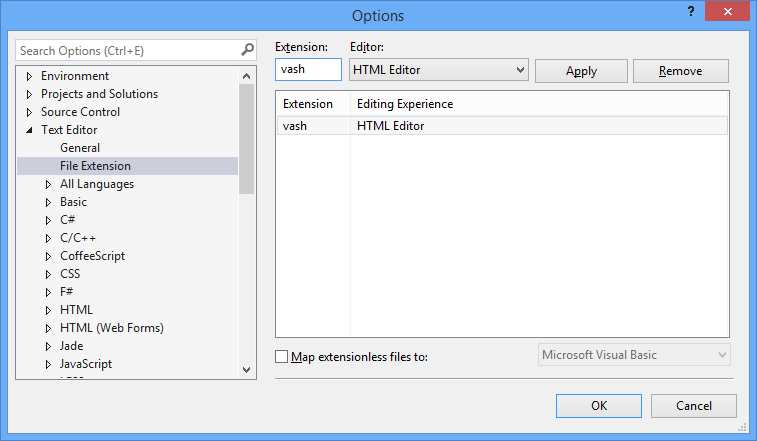This screenshot has height=441, width=757.
Task: Confirm with the OK button
Action: [599, 406]
